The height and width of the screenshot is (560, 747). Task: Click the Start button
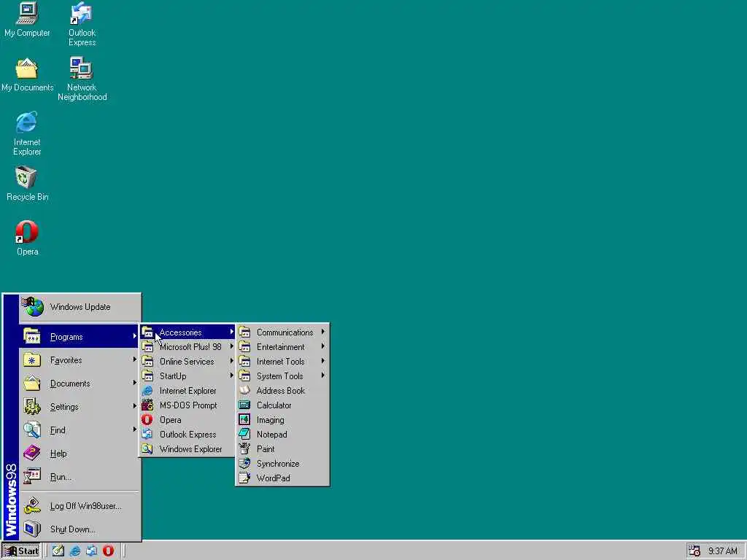point(22,551)
